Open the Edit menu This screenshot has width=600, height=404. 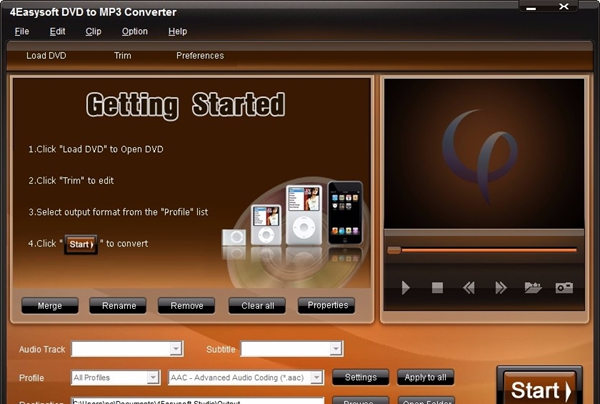click(x=57, y=31)
